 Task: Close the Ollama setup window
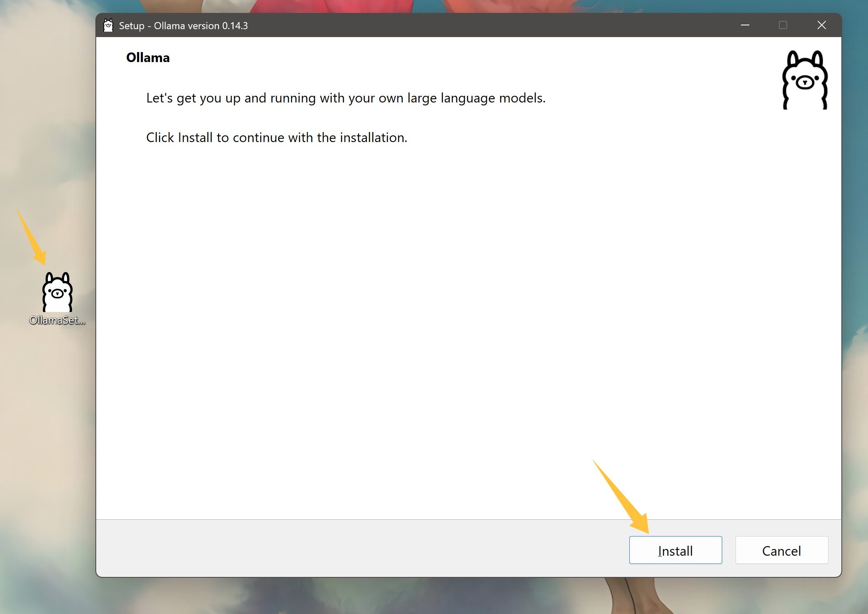coord(821,25)
